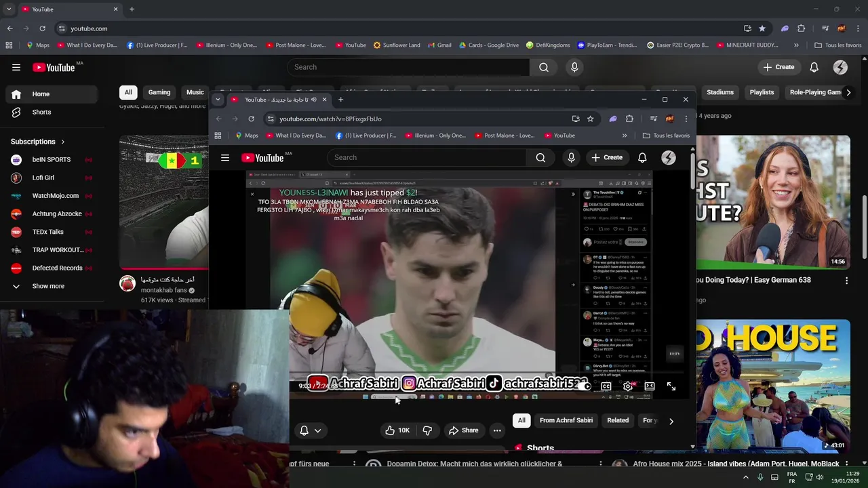Click microphone voice search in front window
This screenshot has width=868, height=488.
(x=571, y=157)
